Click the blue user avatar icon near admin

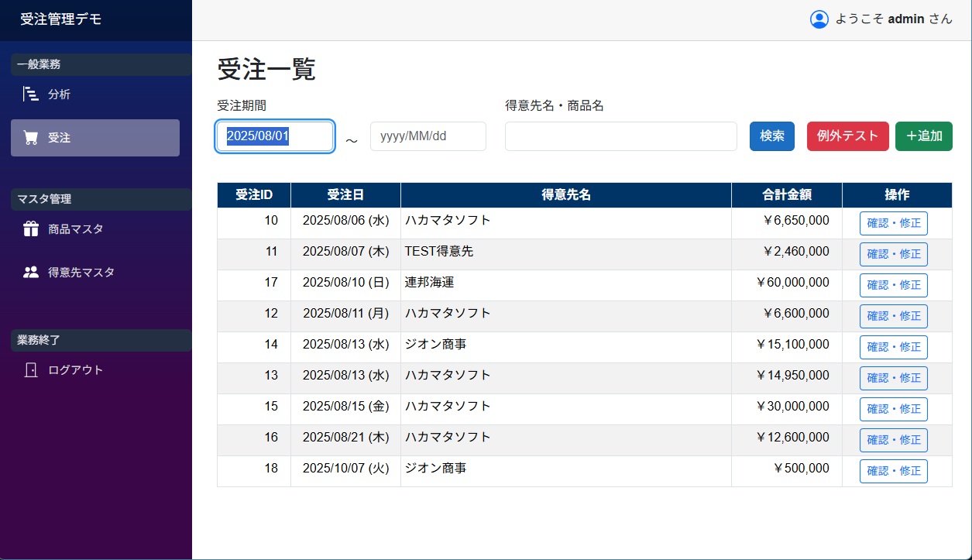819,19
